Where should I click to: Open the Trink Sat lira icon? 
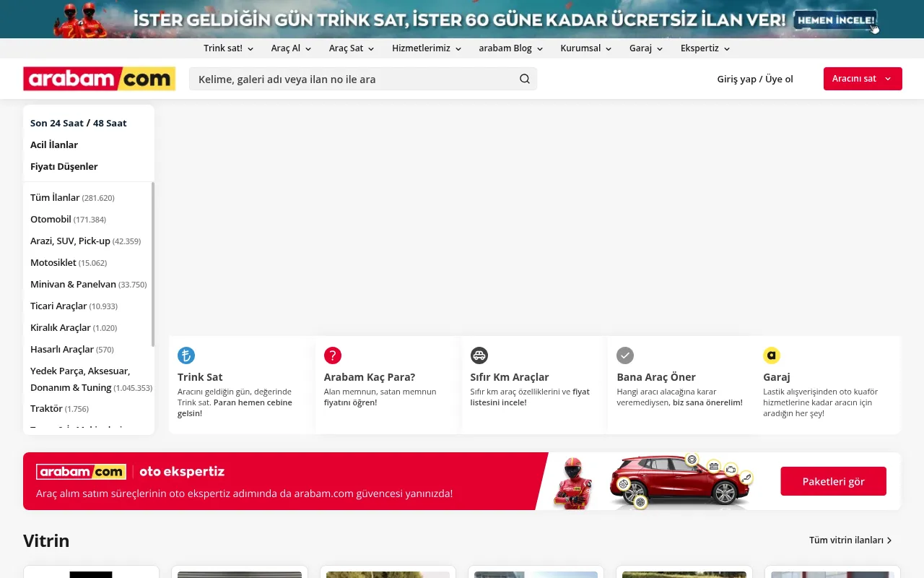click(186, 355)
